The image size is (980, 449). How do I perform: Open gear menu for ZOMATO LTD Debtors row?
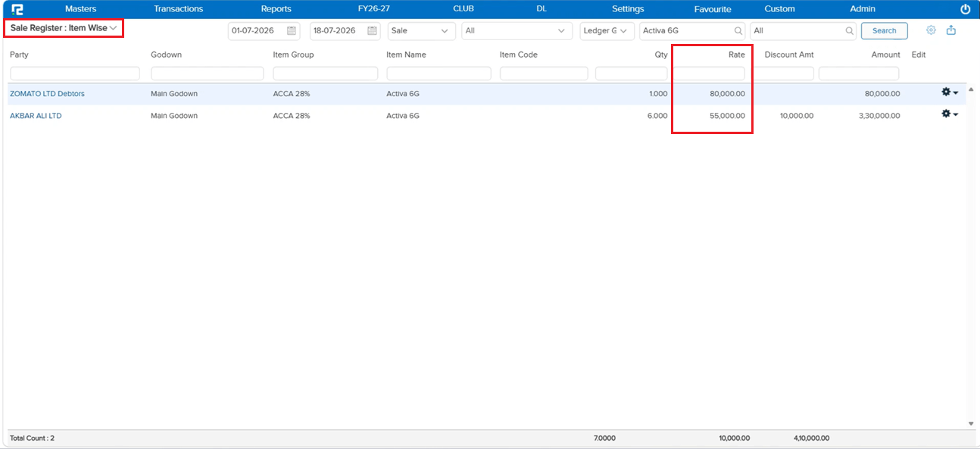(x=949, y=92)
